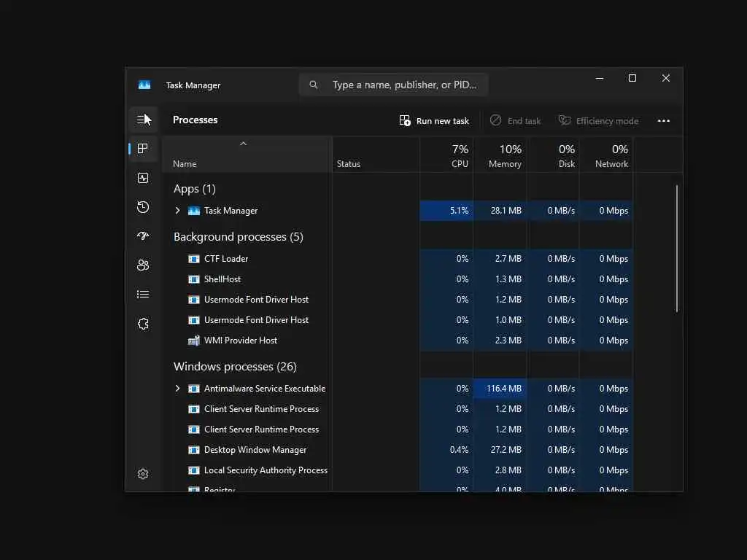
Task: Maximize the Task Manager window
Action: tap(632, 78)
